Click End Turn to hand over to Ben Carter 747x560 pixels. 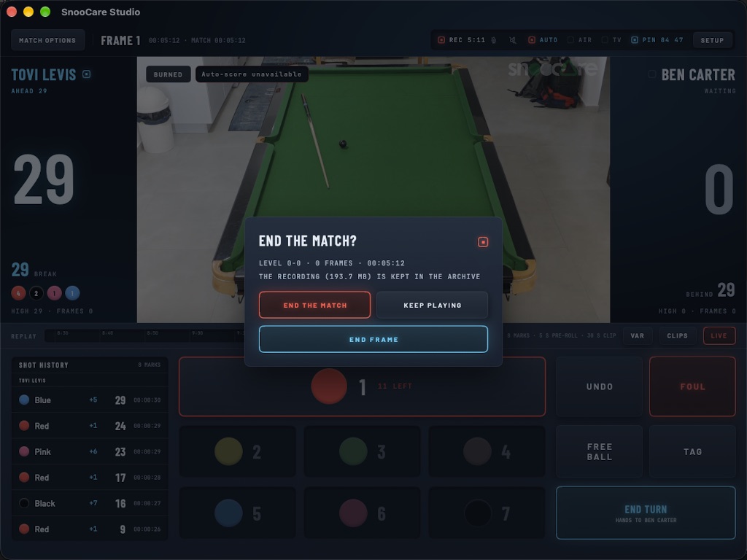tap(646, 513)
